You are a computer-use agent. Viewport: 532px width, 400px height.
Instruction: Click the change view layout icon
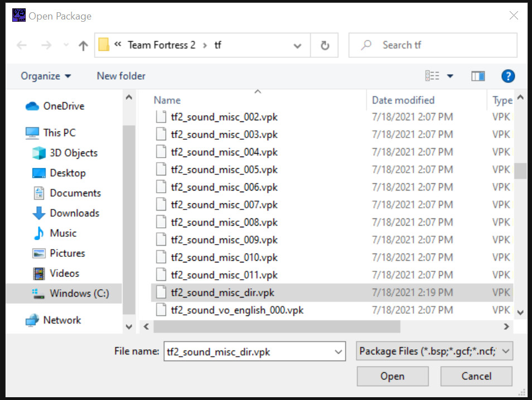(x=432, y=76)
